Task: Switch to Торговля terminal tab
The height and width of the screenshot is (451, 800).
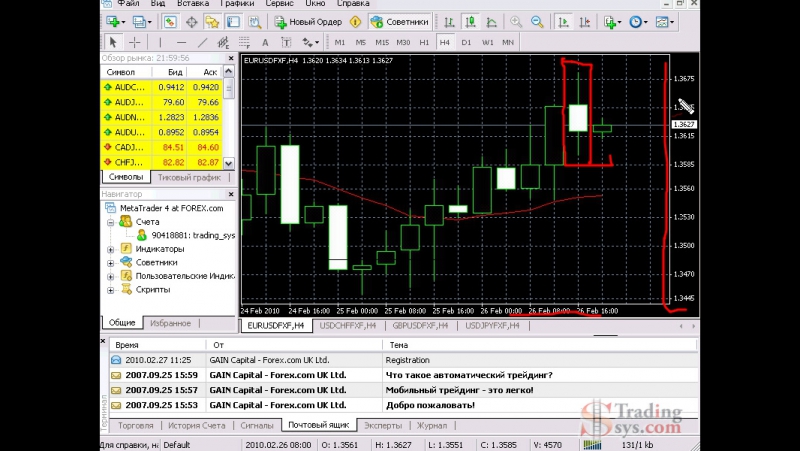Action: tap(135, 425)
